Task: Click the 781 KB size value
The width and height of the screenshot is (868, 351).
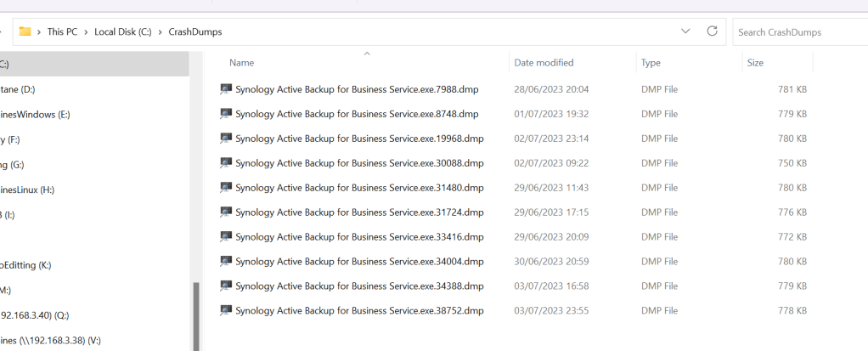Action: pyautogui.click(x=792, y=89)
